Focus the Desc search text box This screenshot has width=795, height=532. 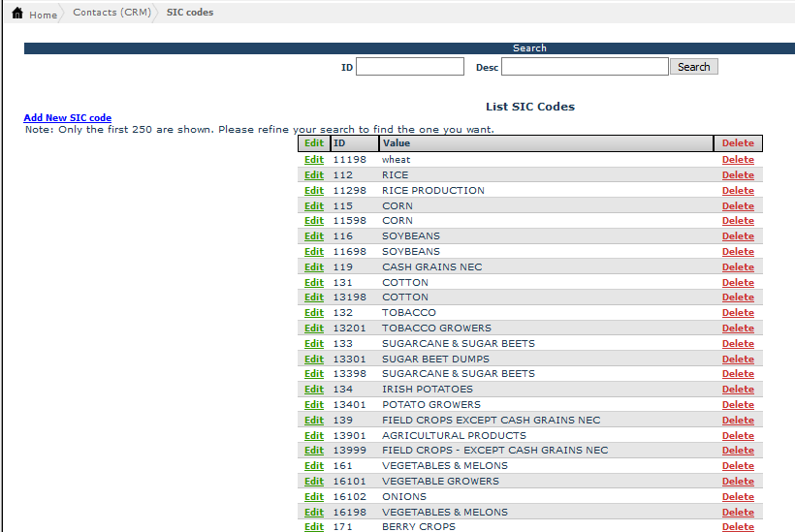click(585, 67)
